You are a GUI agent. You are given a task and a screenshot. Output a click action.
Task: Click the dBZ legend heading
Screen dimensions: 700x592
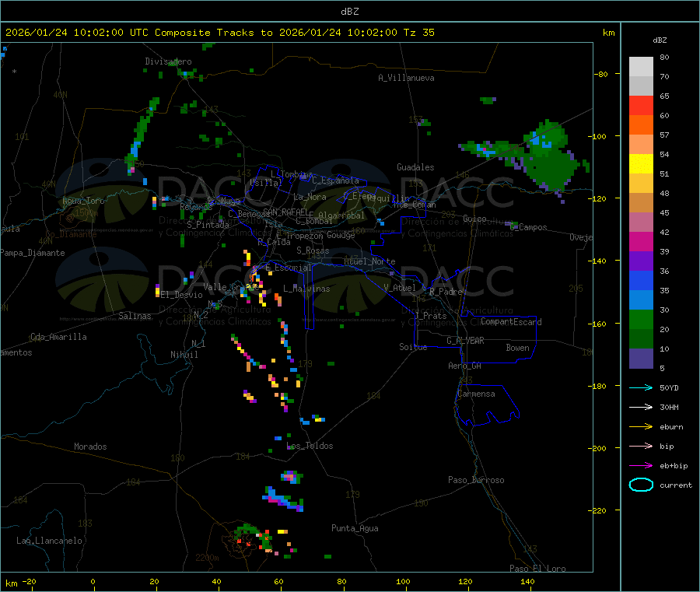click(x=660, y=40)
